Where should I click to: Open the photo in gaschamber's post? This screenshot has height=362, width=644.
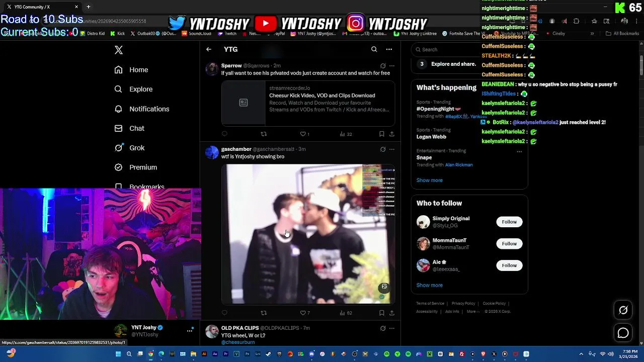tap(308, 234)
